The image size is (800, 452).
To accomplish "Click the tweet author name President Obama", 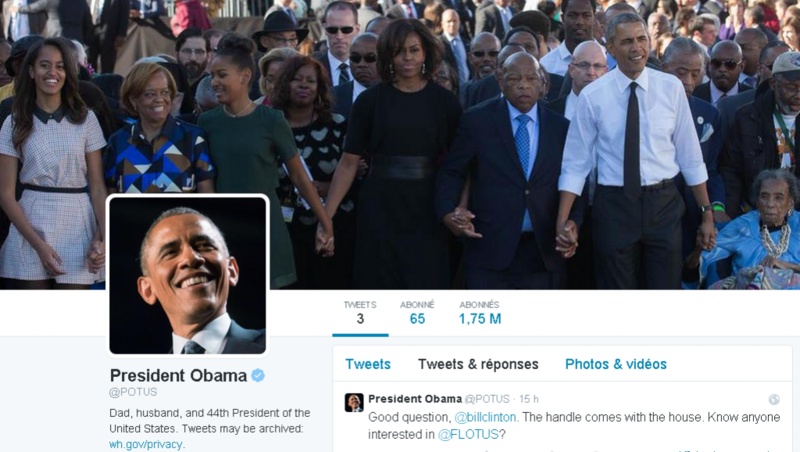I will [415, 399].
